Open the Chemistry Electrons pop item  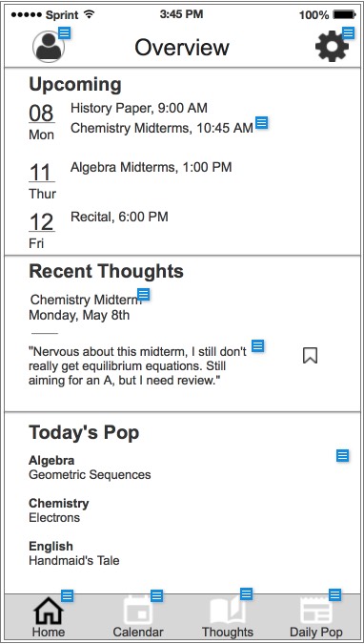59,510
